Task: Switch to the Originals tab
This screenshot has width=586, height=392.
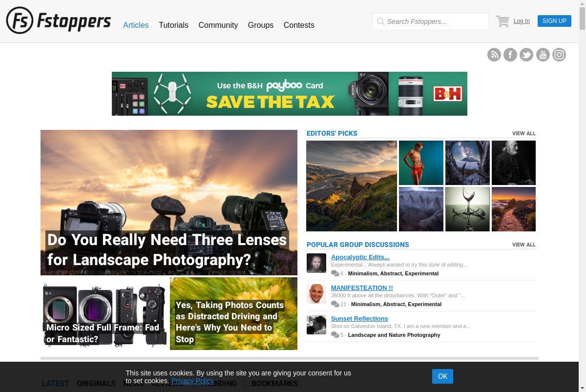Action: 96,384
